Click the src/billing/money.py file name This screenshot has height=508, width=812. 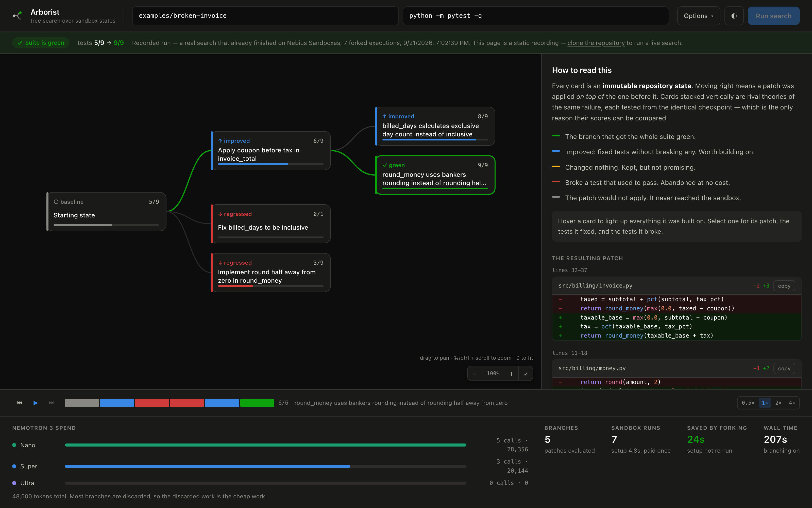click(592, 368)
